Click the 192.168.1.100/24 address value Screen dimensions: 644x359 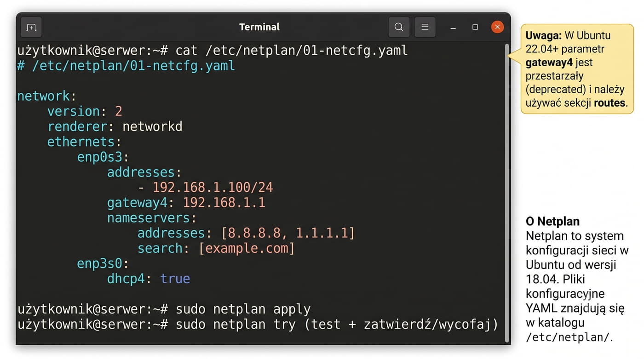213,188
